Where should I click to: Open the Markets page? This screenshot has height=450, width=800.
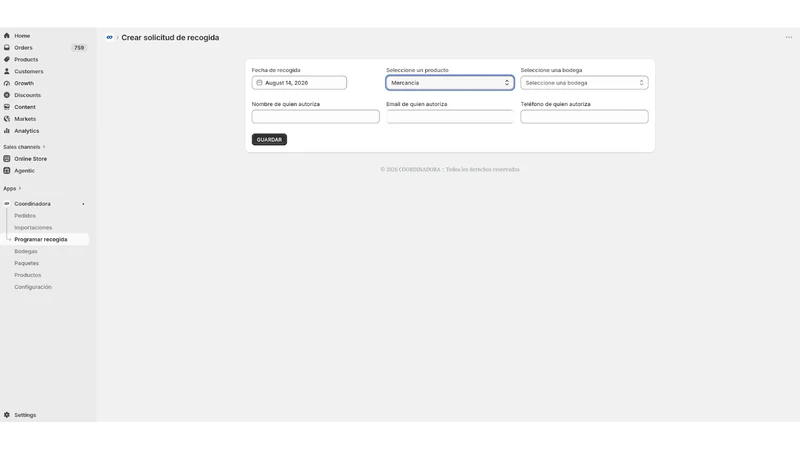tap(25, 119)
